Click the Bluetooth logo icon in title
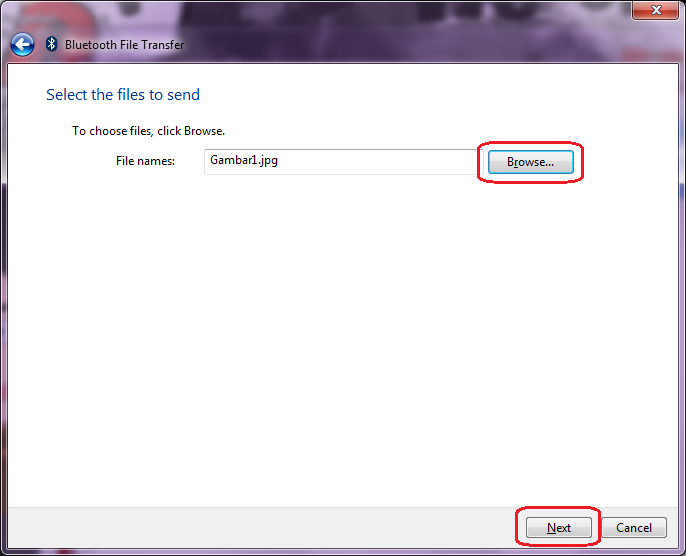This screenshot has width=686, height=556. pyautogui.click(x=52, y=44)
